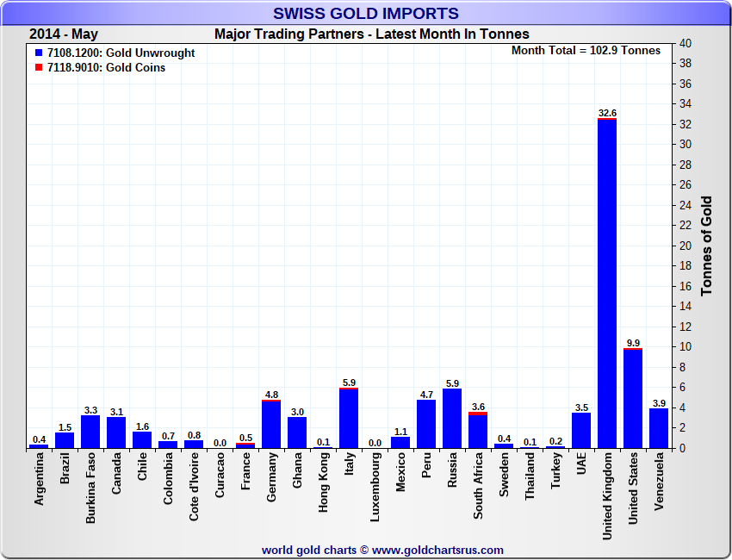Click the SWISS GOLD IMPORTS title
The width and height of the screenshot is (732, 560).
366,13
